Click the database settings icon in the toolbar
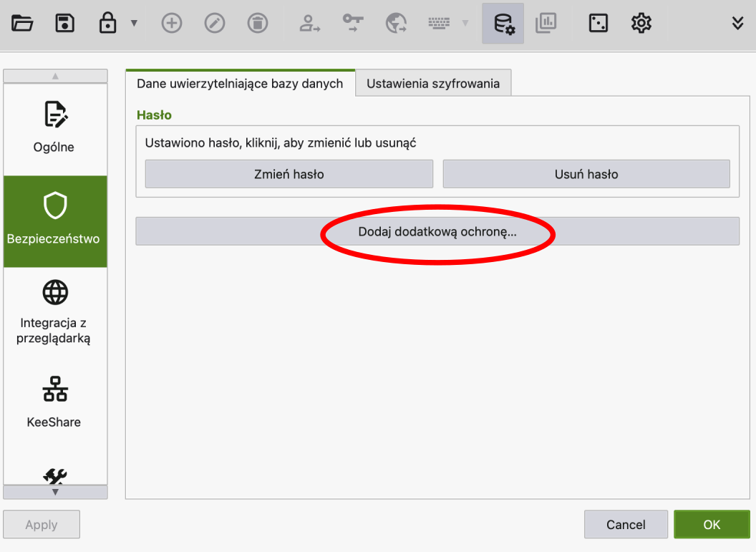This screenshot has width=756, height=552. (x=503, y=24)
